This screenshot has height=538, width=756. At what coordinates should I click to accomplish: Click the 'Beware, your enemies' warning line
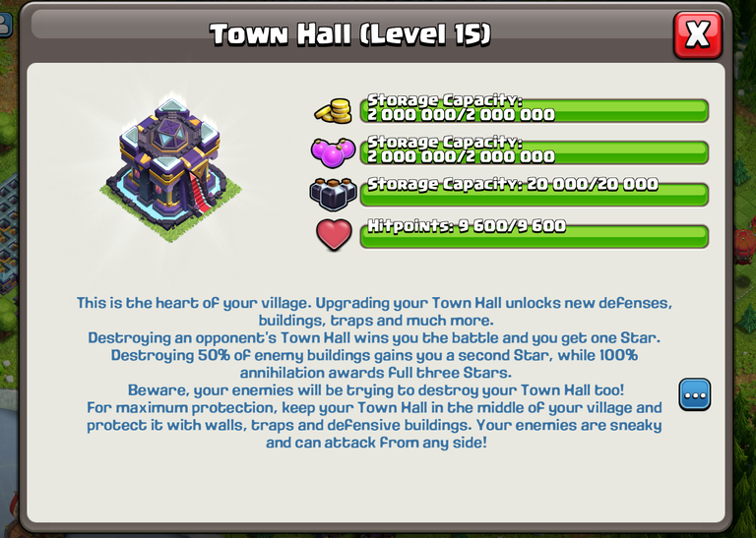click(376, 389)
